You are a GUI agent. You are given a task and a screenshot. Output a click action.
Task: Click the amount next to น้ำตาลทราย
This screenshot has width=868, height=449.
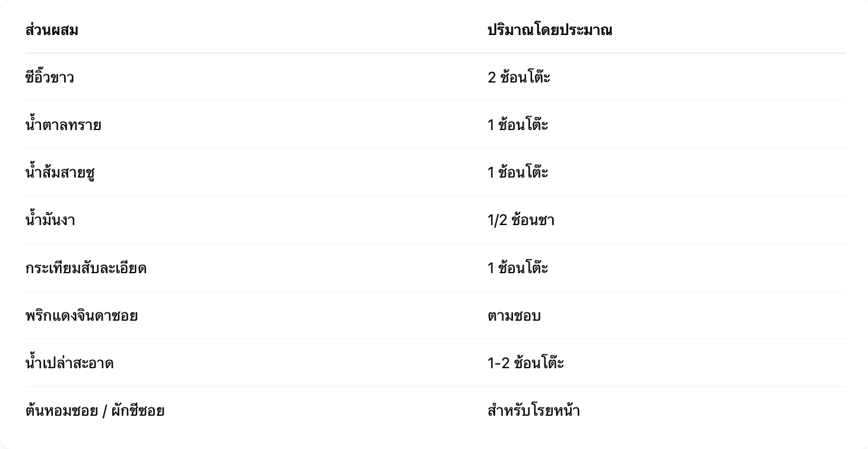(518, 125)
